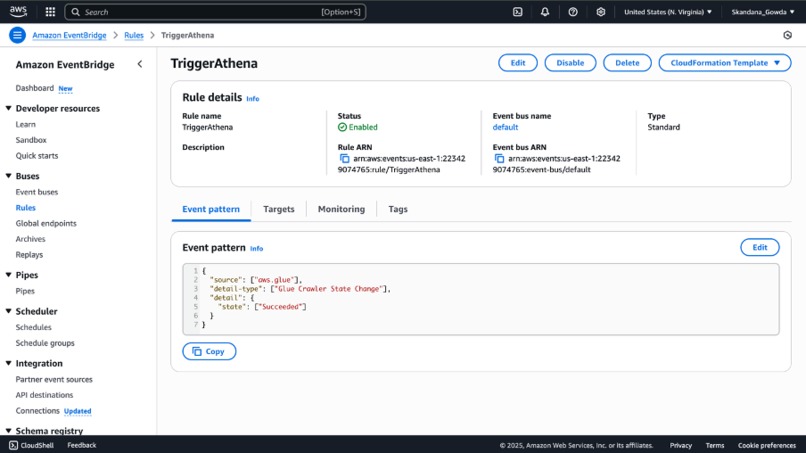This screenshot has width=806, height=453.
Task: Open Connections in sidebar
Action: tap(38, 411)
